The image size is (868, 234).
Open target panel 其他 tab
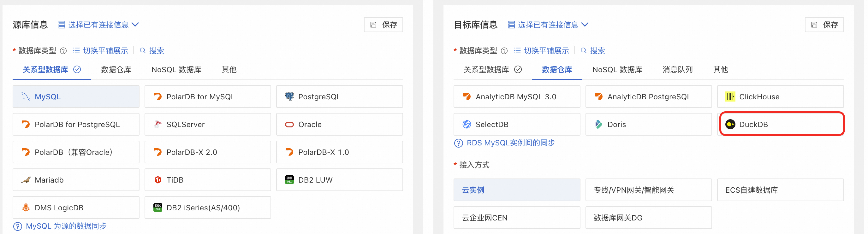[x=720, y=70]
